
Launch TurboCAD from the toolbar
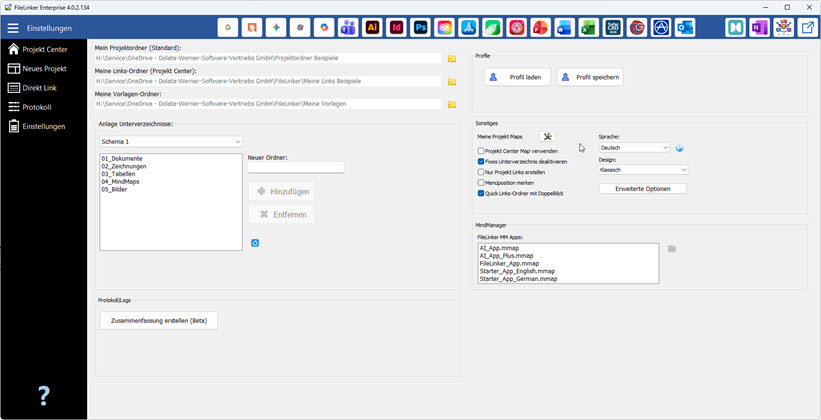613,28
